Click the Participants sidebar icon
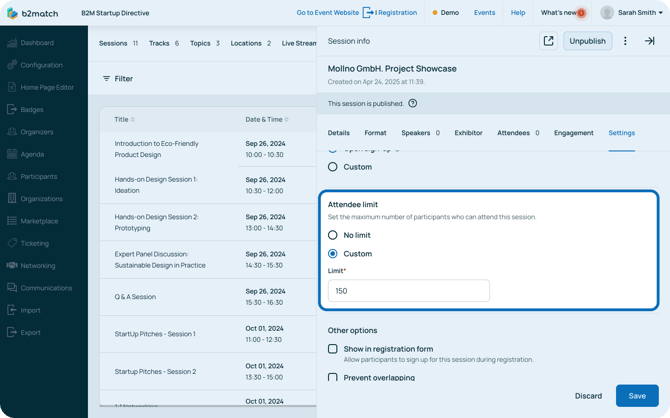Viewport: 670px width, 418px height. 12,176
